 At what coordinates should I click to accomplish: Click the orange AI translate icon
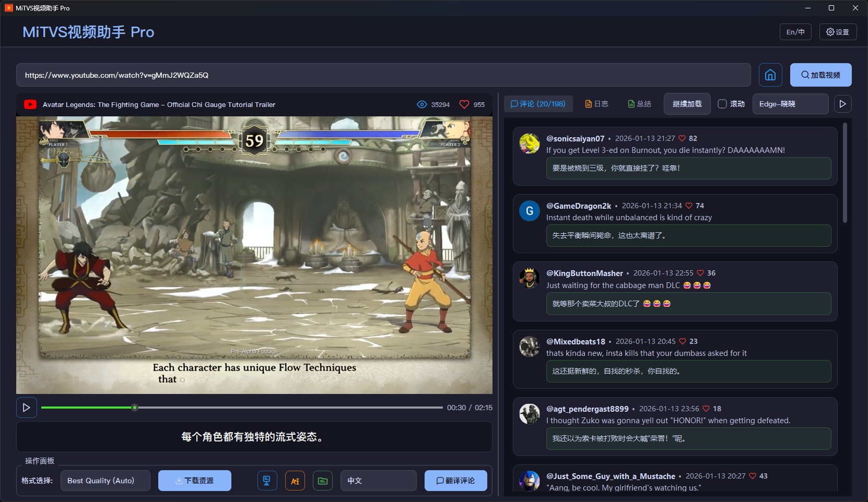click(295, 481)
